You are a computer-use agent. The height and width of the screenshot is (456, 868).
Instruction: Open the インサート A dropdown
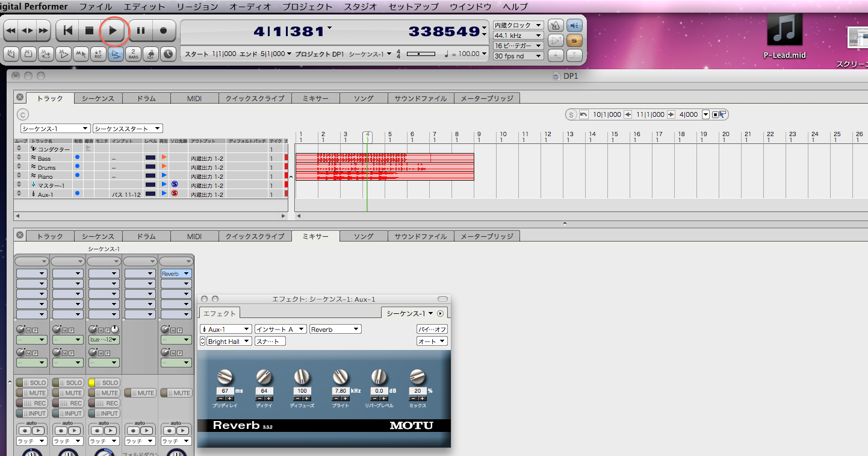pos(281,330)
